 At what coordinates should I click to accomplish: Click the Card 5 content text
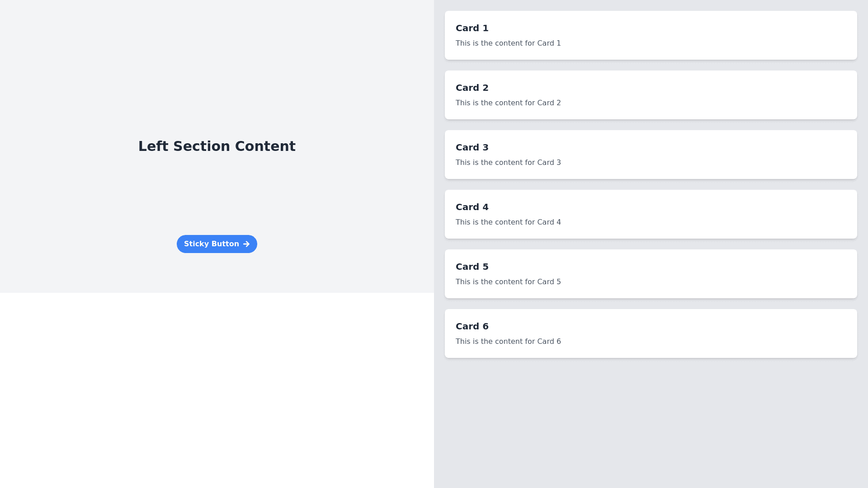click(x=508, y=282)
